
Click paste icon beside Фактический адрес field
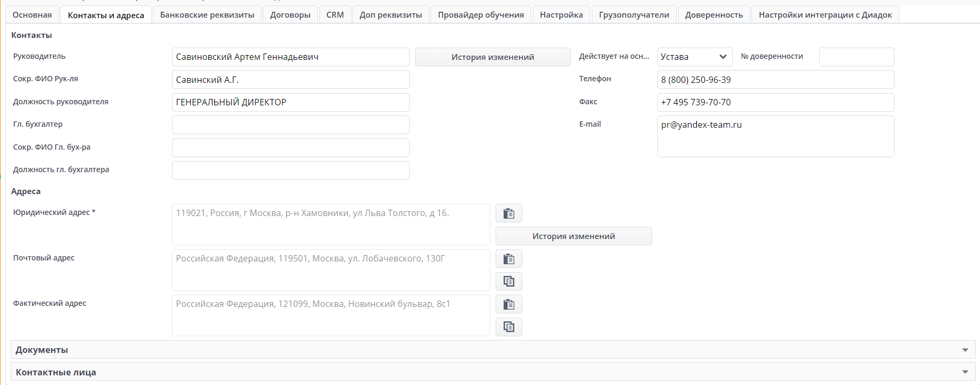(508, 304)
